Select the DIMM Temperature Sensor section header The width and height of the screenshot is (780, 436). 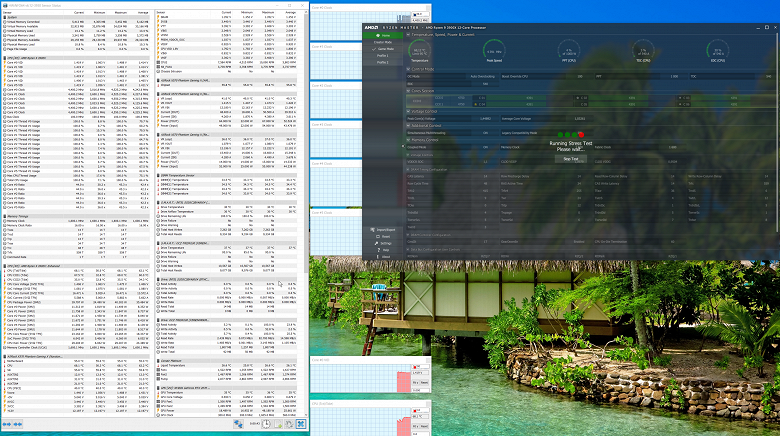(x=226, y=175)
